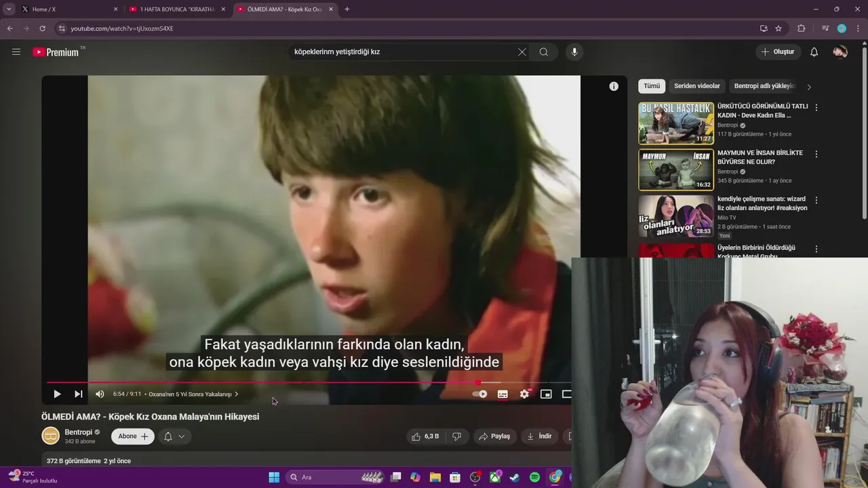This screenshot has height=488, width=868.
Task: Switch to theater mode icon
Action: [x=566, y=394]
